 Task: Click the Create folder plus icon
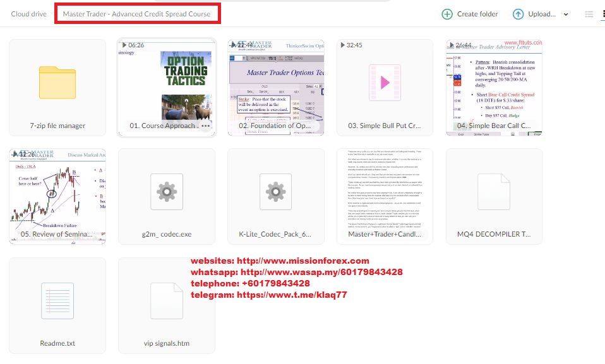pyautogui.click(x=447, y=15)
